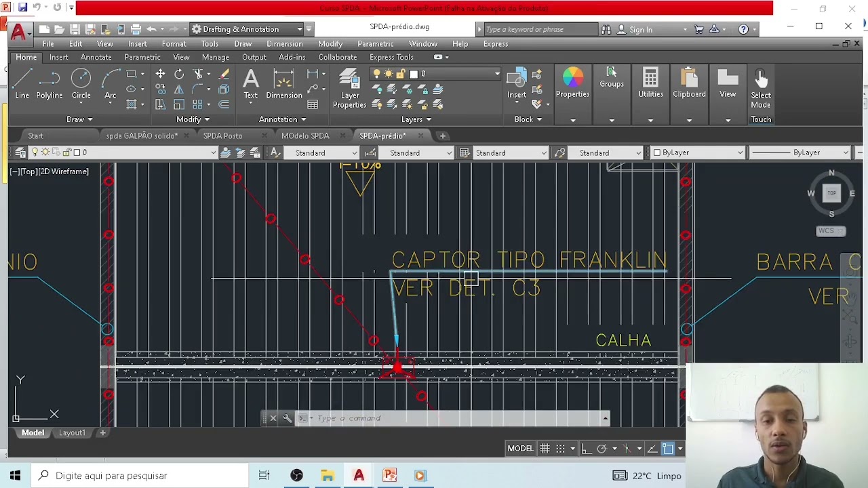This screenshot has width=868, height=488.
Task: Expand the Block panel
Action: 528,119
